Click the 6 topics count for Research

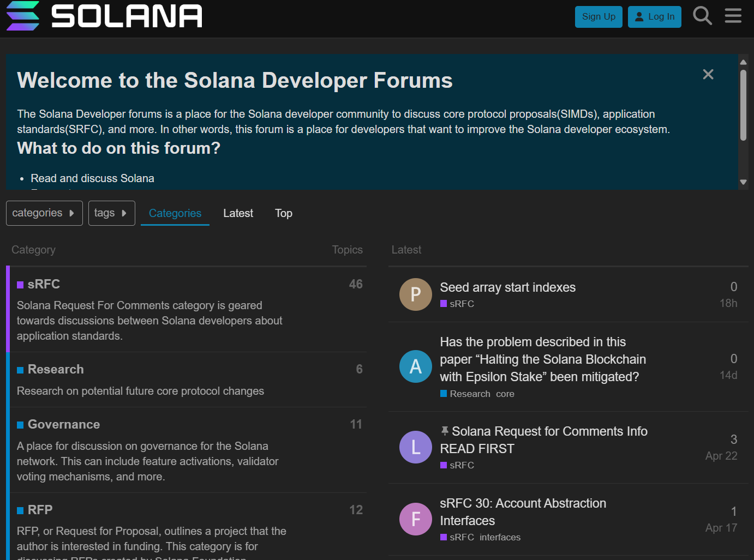click(x=359, y=369)
